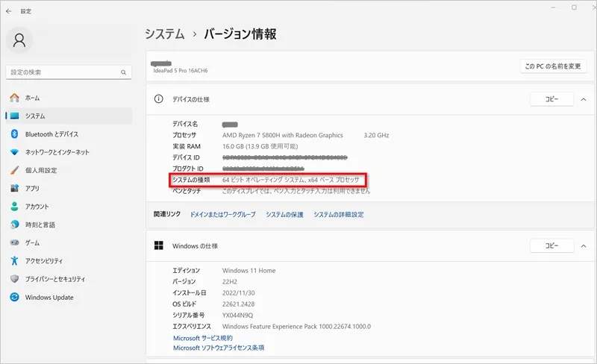Open ゲーム settings page
Image resolution: width=597 pixels, height=364 pixels.
click(x=69, y=242)
